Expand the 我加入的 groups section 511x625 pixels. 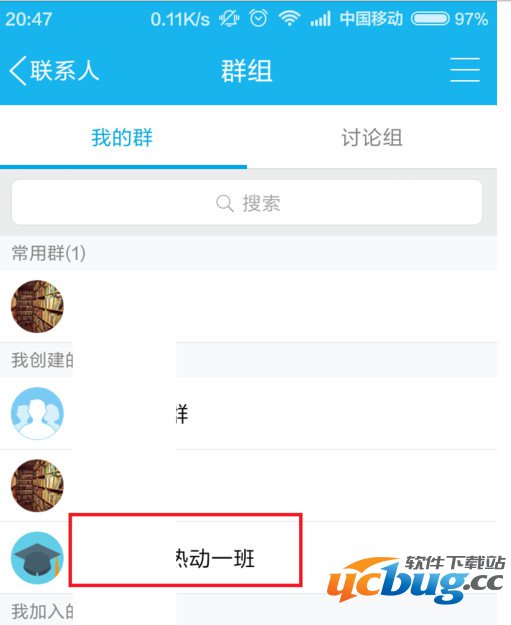[x=248, y=610]
